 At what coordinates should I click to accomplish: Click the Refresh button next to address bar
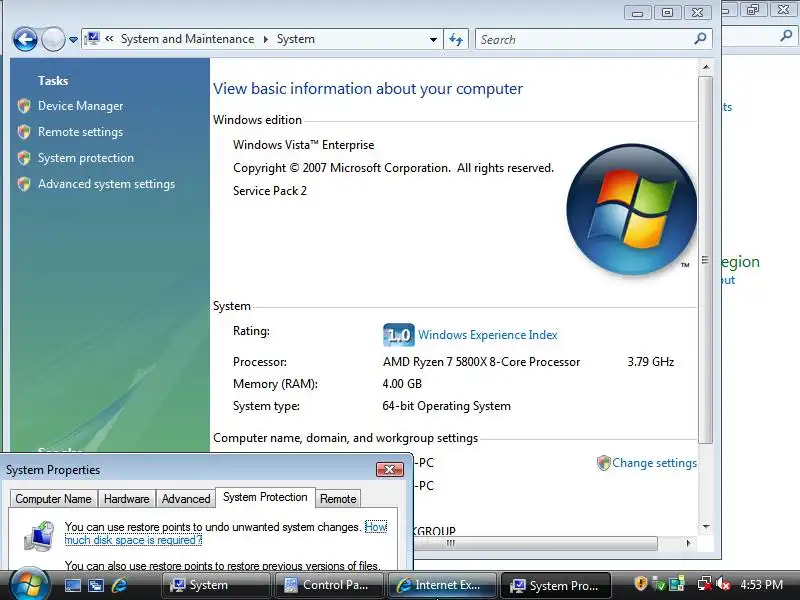(x=456, y=39)
